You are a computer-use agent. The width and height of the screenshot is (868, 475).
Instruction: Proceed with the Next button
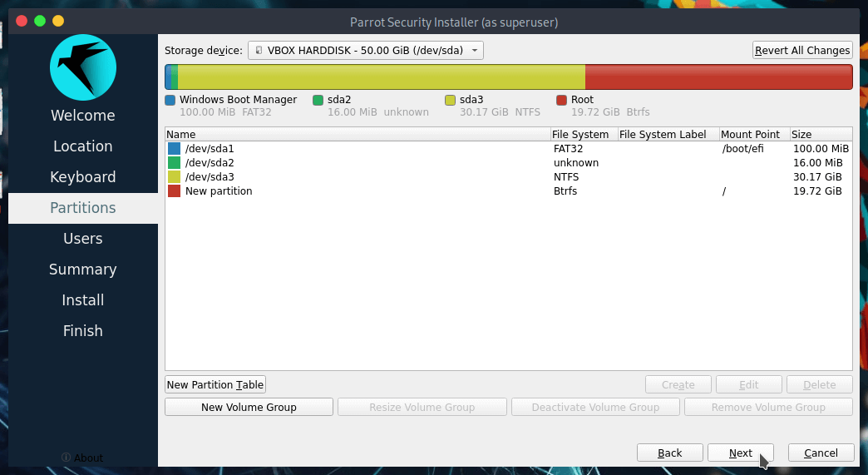[x=740, y=453]
